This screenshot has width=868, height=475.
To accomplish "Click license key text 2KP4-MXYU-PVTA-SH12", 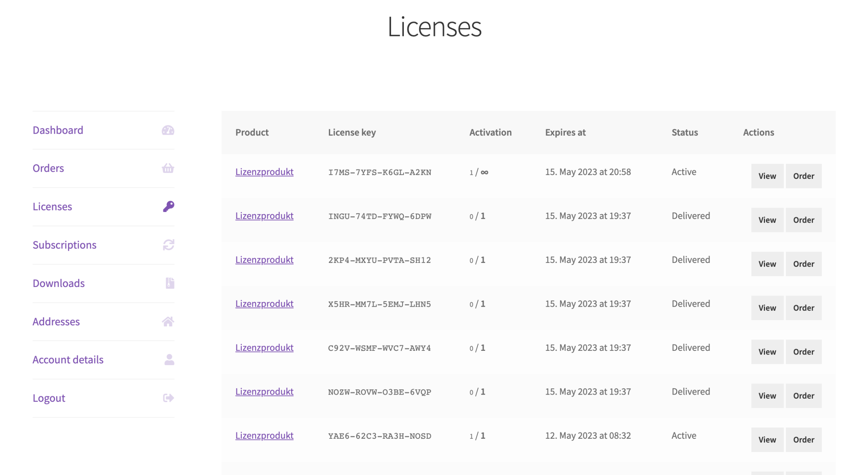I will tap(379, 260).
